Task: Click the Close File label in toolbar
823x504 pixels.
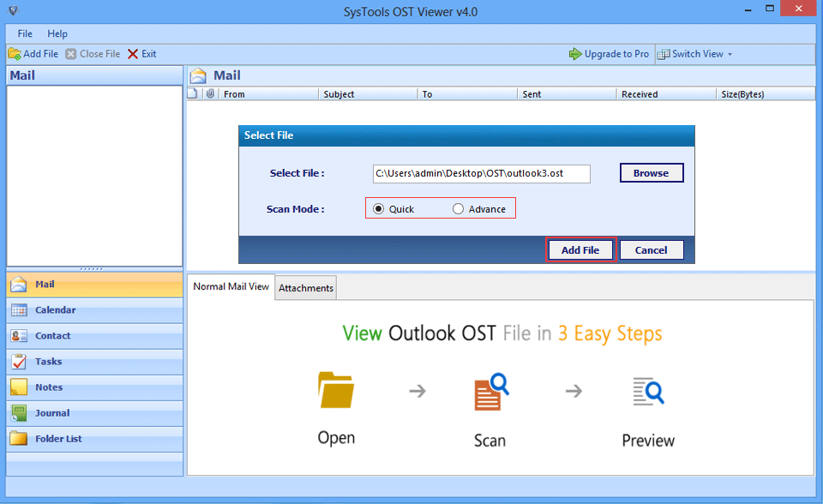Action: 99,54
